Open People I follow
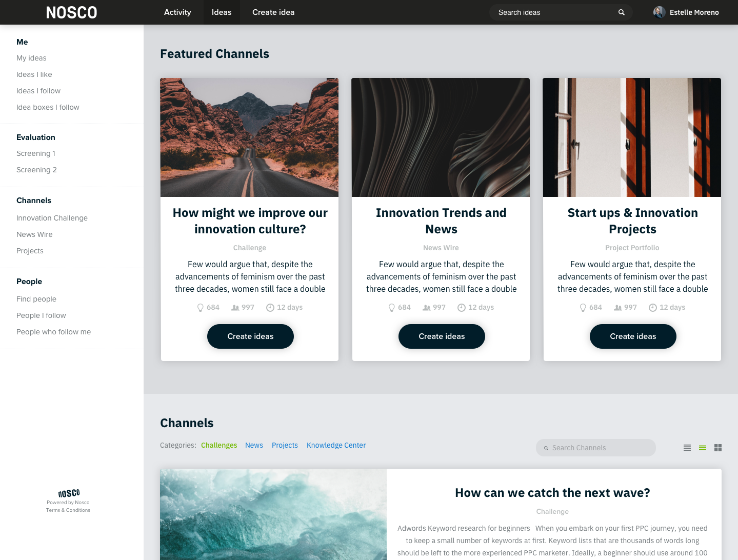This screenshot has height=560, width=738. pyautogui.click(x=41, y=315)
